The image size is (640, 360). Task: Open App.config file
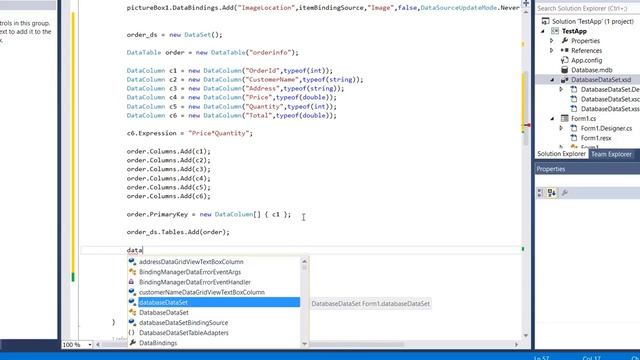pos(586,60)
